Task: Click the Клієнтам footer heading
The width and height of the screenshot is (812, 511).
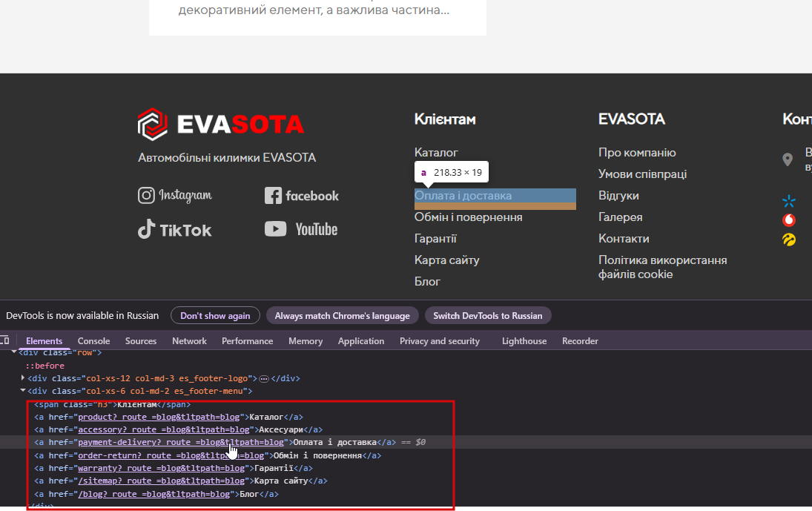Action: coord(445,119)
